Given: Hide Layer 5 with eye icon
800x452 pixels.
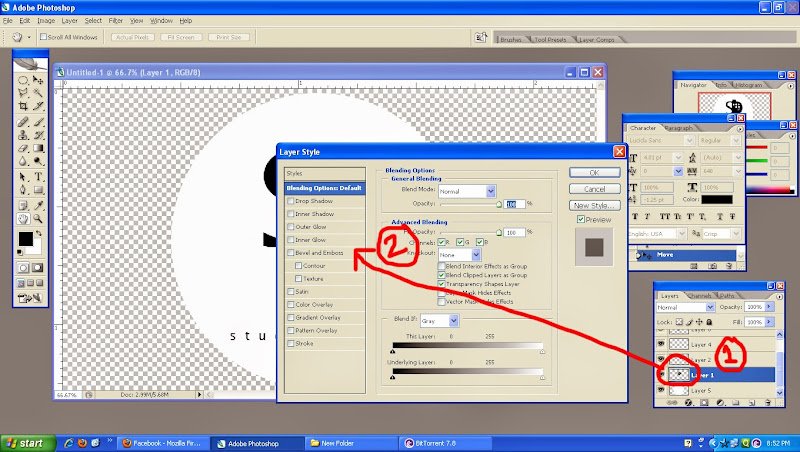Looking at the screenshot, I should click(661, 390).
